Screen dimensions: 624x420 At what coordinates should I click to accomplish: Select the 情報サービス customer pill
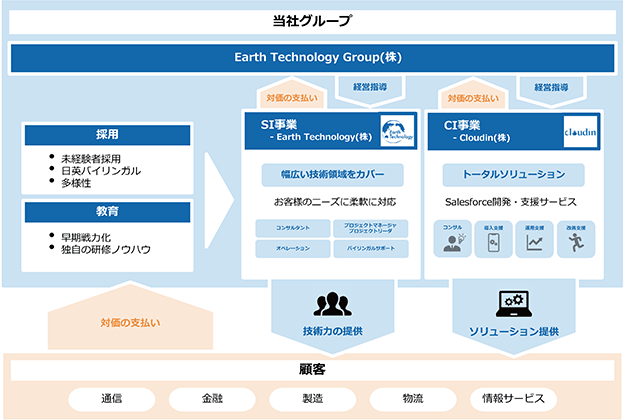[x=513, y=399]
